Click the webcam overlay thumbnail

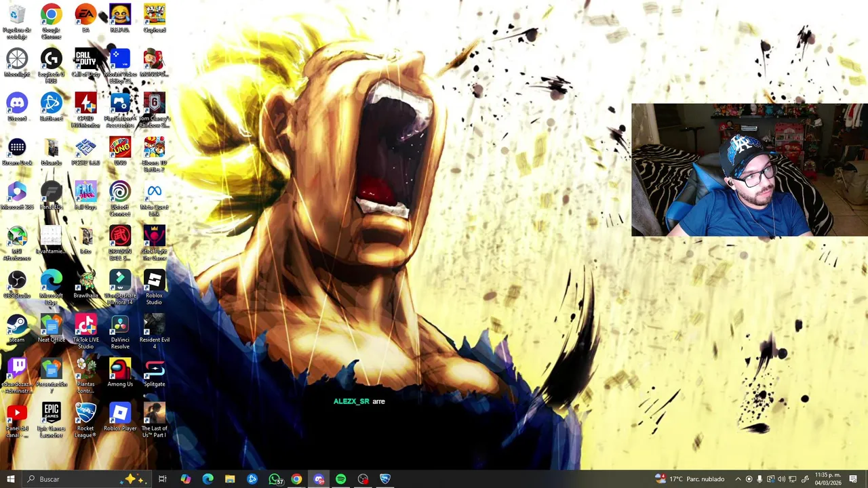(749, 170)
